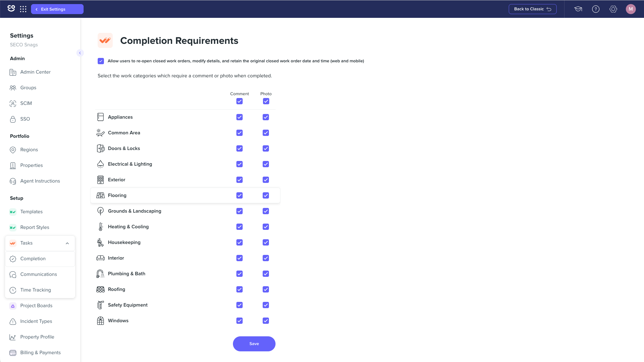Screen dimensions: 644x362
Task: Open Communications settings page
Action: click(x=40, y=274)
